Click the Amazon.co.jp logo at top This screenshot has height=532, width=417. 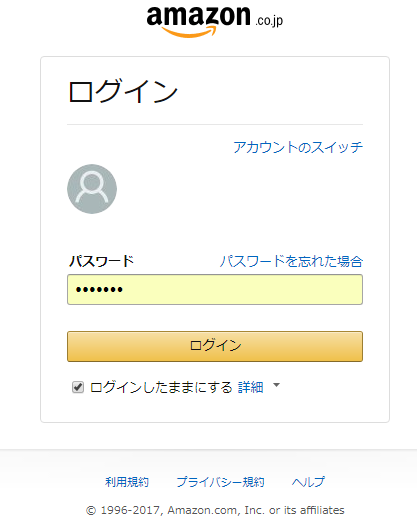click(x=215, y=21)
